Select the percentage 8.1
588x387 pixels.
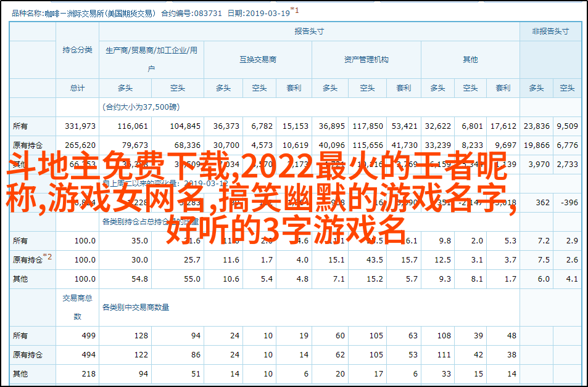477,279
